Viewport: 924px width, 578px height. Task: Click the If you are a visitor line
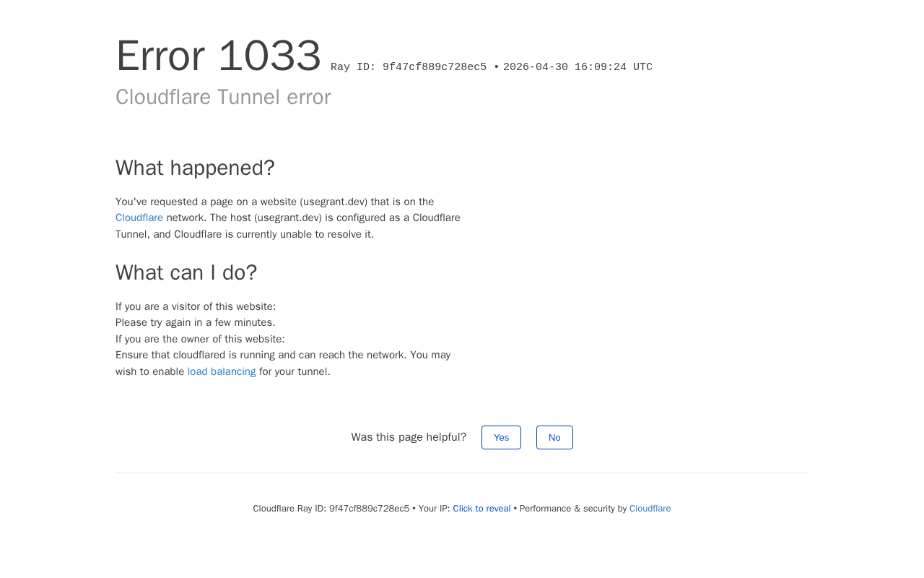point(196,306)
